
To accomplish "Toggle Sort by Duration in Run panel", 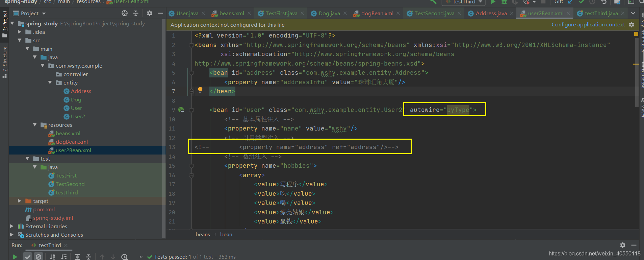I will [63, 257].
